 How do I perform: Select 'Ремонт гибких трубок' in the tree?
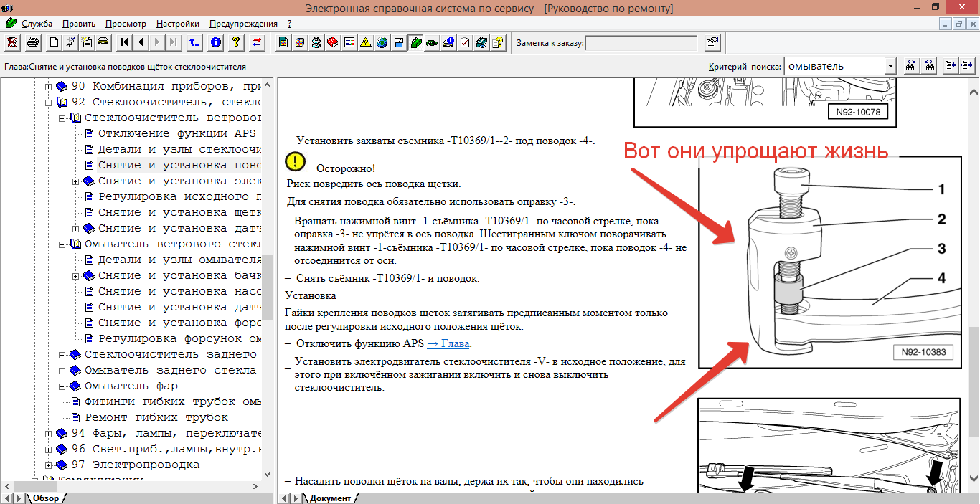(x=156, y=417)
